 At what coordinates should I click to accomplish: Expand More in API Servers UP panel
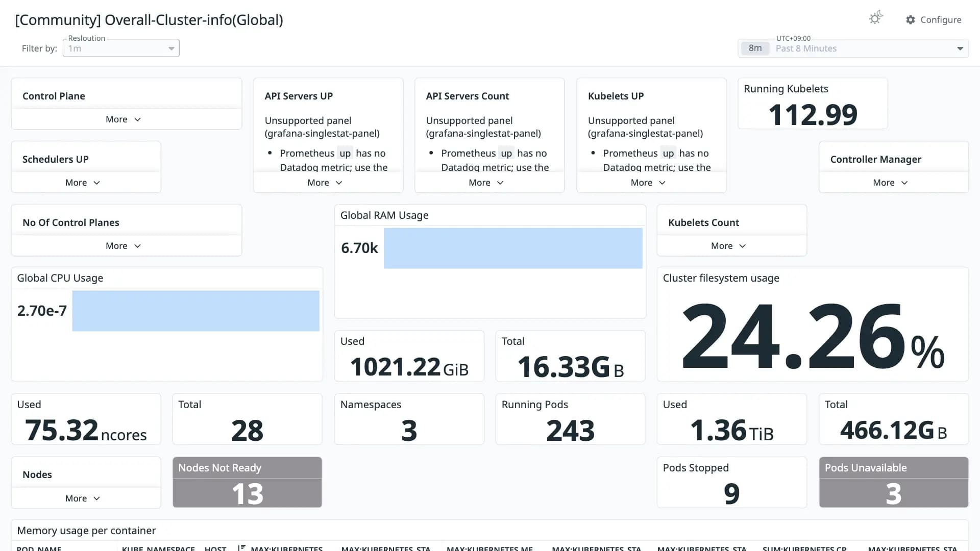pyautogui.click(x=325, y=183)
